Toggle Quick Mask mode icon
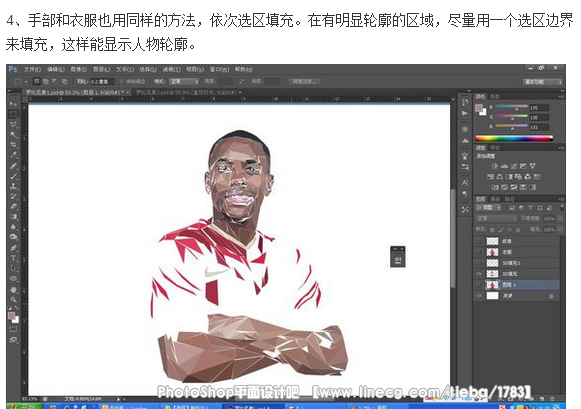 [x=13, y=329]
